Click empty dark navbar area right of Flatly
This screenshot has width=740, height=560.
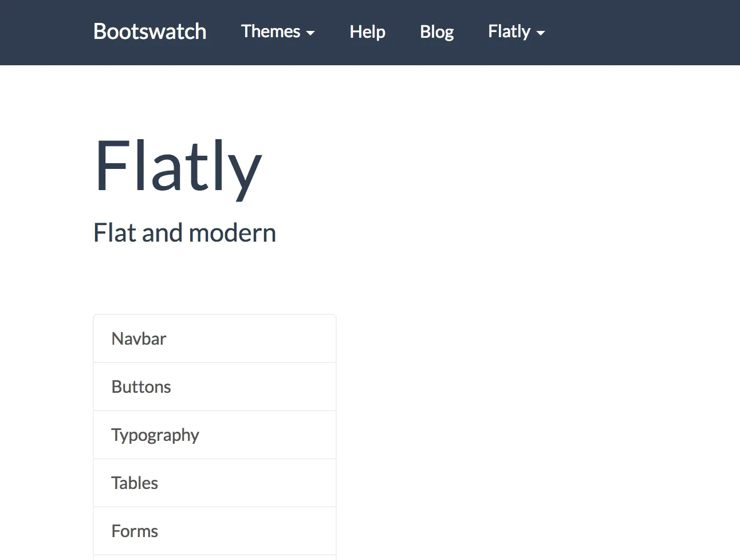(641, 32)
